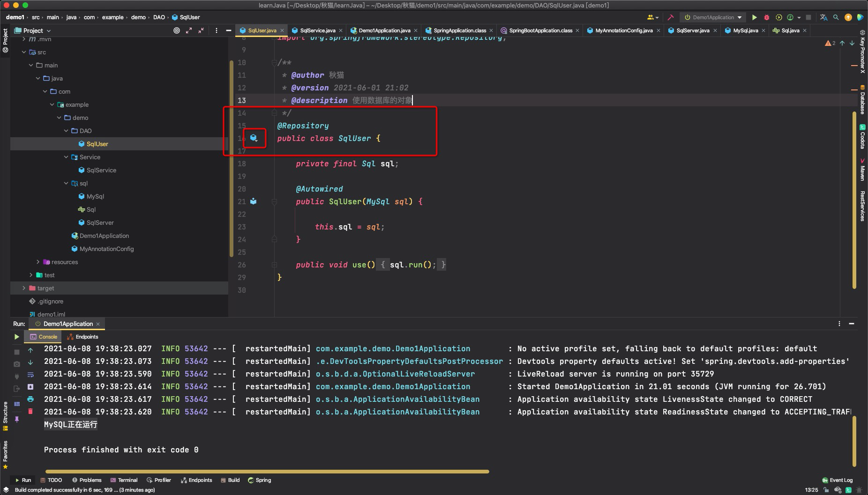Click the print icon in Run console

tap(30, 399)
